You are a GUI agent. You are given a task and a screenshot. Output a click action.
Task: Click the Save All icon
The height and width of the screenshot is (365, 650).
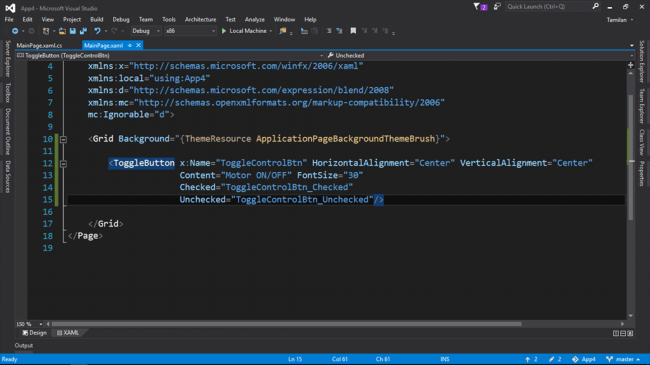pos(83,31)
